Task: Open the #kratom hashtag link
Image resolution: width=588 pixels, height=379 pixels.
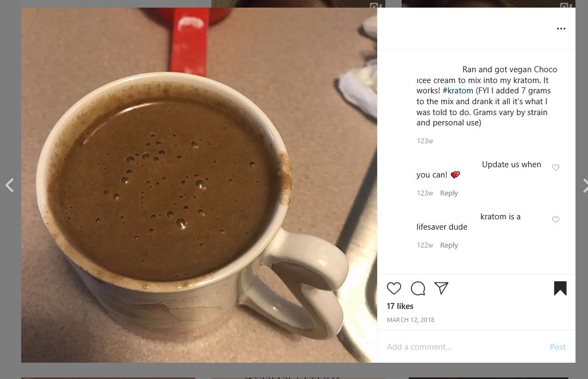Action: coord(458,91)
